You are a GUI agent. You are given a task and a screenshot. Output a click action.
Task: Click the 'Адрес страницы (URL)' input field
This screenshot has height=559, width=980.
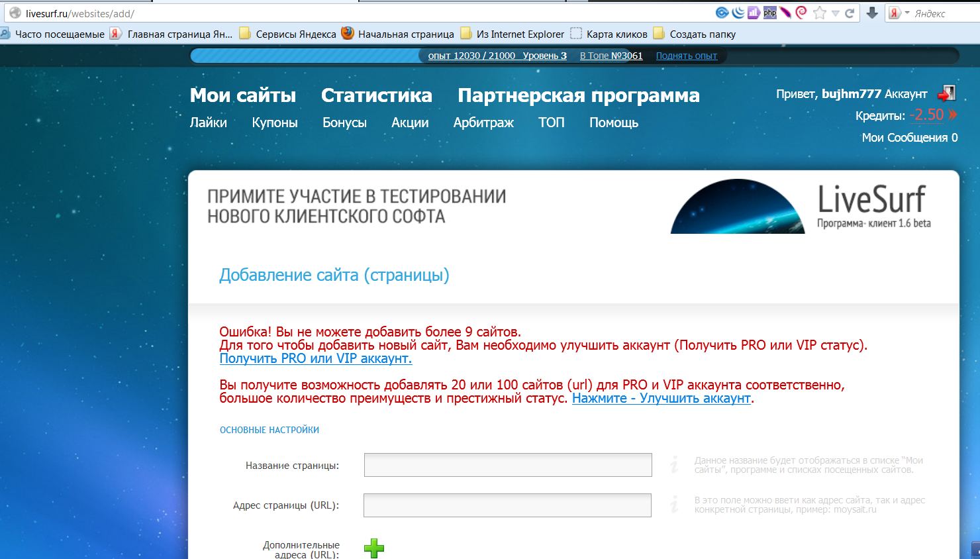pyautogui.click(x=507, y=505)
